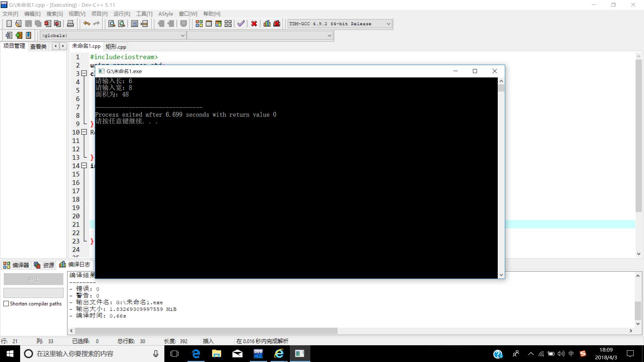Click the Print toolbar icon
The width and height of the screenshot is (644, 362).
[x=70, y=23]
